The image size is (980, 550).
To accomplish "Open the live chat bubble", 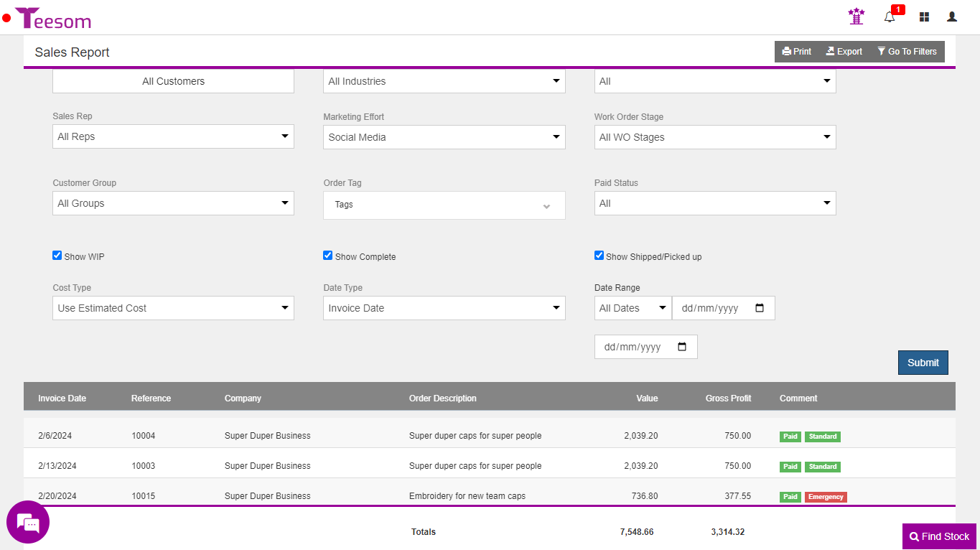I will point(28,522).
